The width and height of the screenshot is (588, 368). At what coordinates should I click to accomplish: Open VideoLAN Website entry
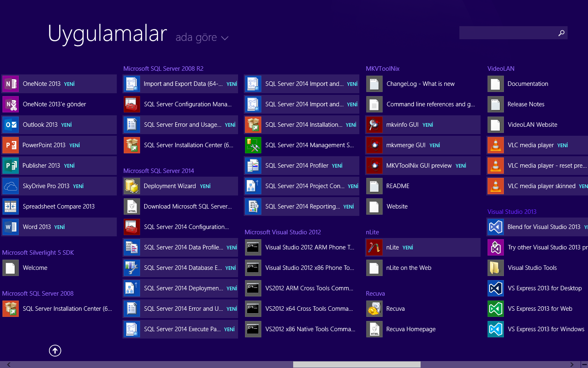[x=537, y=125]
